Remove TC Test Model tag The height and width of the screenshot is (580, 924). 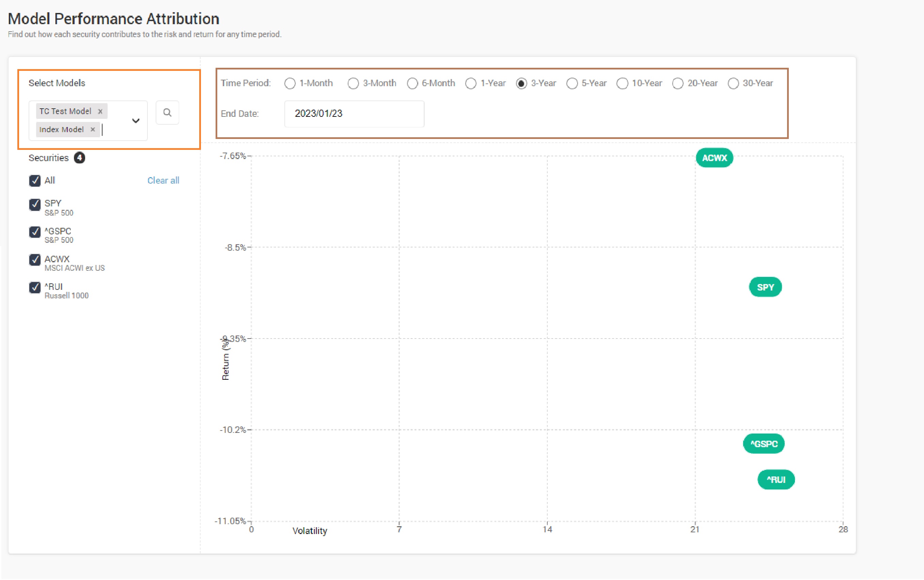100,111
